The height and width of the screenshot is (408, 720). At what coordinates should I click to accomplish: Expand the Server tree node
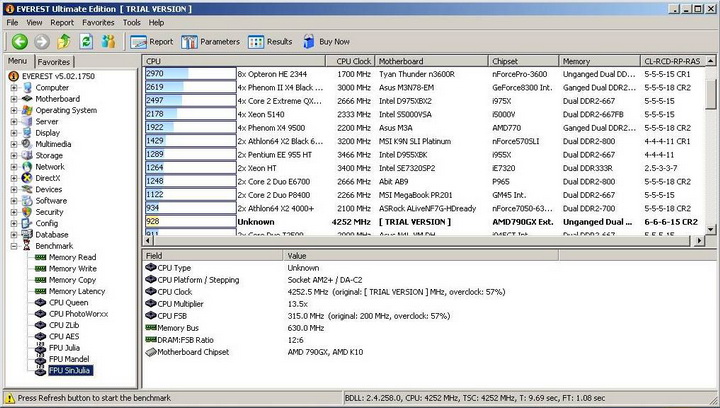pos(14,122)
